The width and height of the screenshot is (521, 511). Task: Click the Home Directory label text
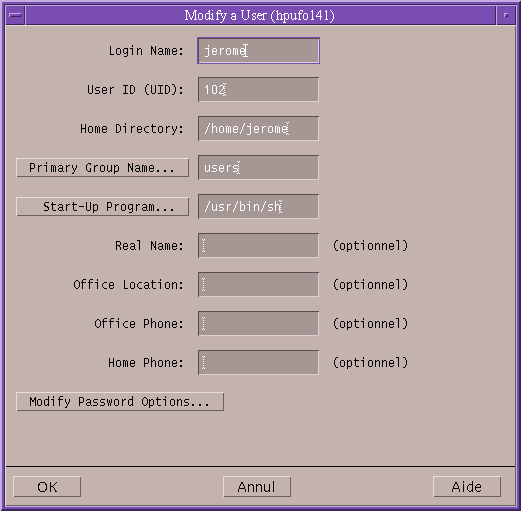pos(132,129)
